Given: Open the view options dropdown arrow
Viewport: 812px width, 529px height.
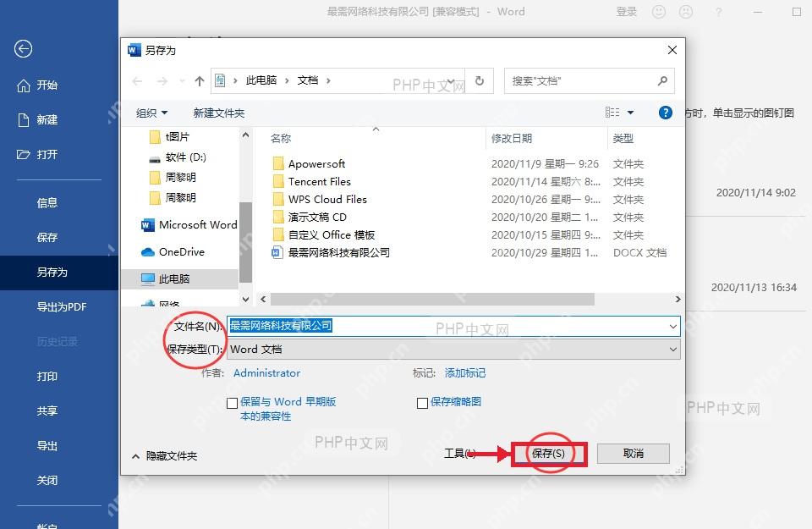Looking at the screenshot, I should pyautogui.click(x=630, y=113).
